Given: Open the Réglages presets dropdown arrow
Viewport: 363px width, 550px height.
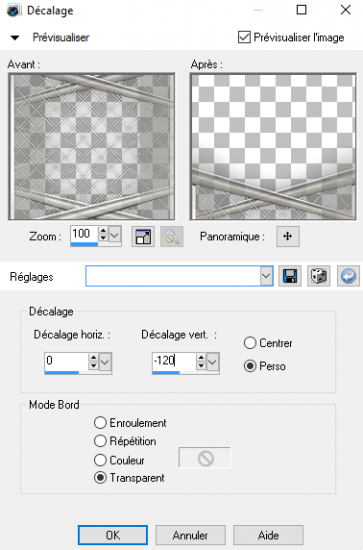Looking at the screenshot, I should pos(266,276).
